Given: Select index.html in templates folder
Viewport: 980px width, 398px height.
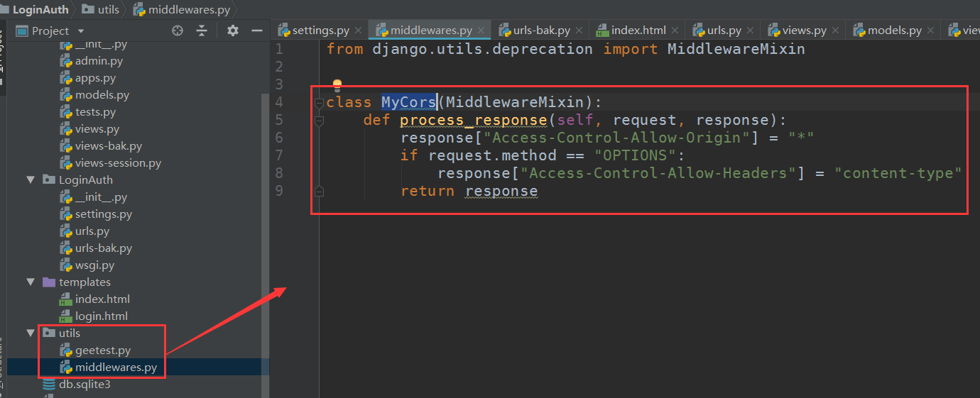Looking at the screenshot, I should tap(102, 299).
